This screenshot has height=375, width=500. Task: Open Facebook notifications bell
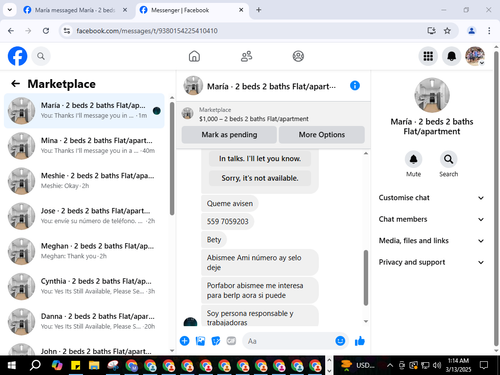pos(451,56)
